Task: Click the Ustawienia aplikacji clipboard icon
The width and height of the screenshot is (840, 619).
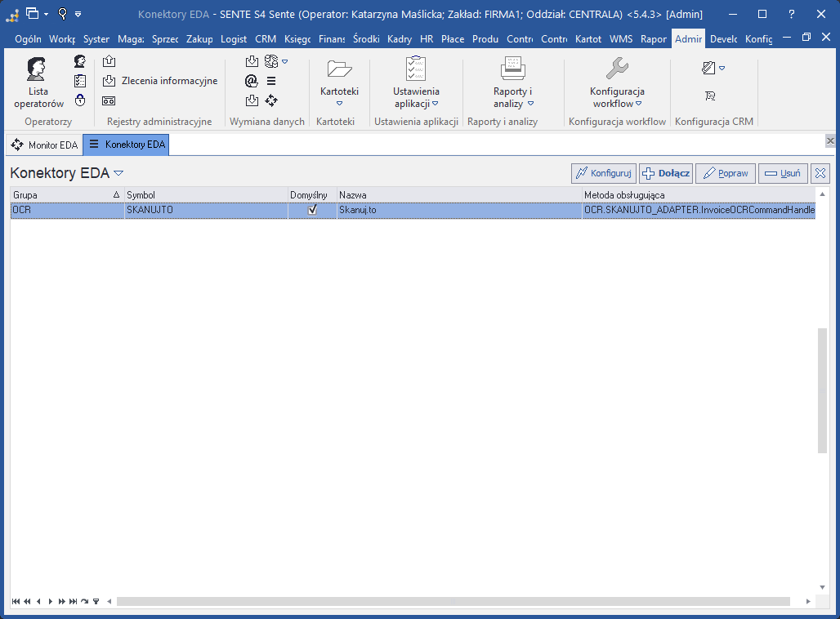Action: (x=416, y=69)
